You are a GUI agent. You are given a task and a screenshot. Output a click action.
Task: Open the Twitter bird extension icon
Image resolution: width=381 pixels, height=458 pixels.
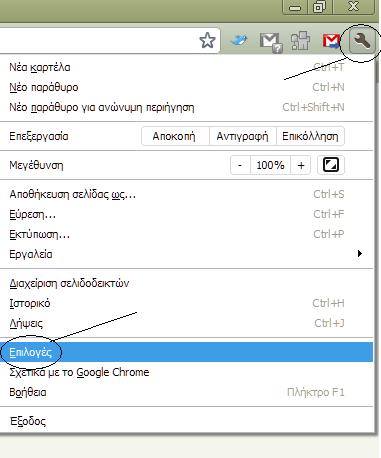click(239, 41)
